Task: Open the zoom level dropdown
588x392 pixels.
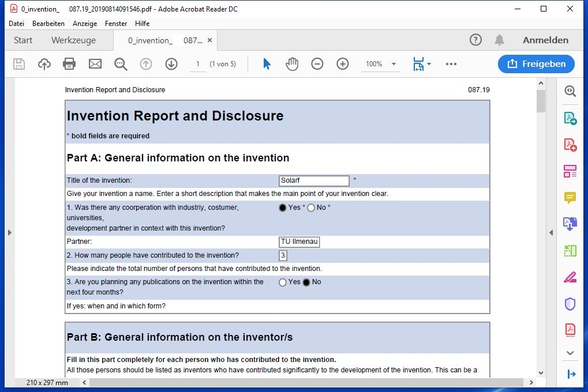Action: 394,64
